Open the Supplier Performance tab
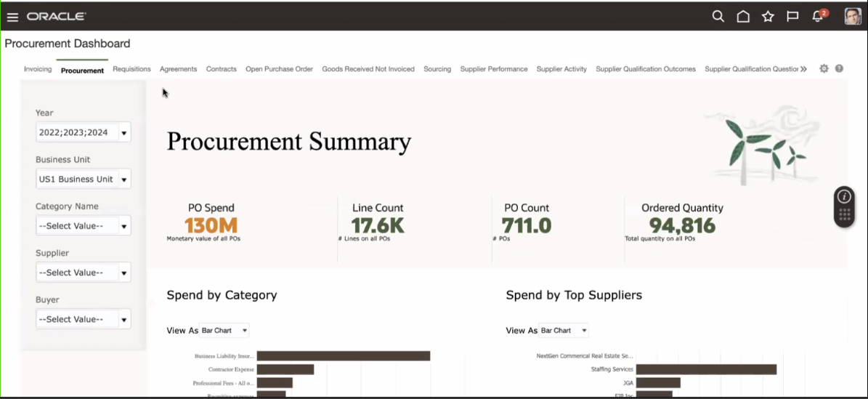 (494, 69)
